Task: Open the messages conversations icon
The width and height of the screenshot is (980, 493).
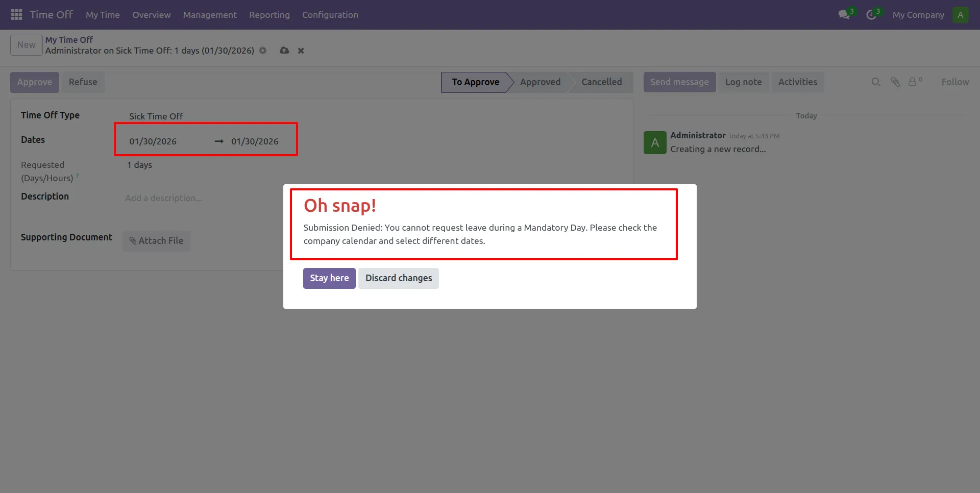Action: click(844, 14)
